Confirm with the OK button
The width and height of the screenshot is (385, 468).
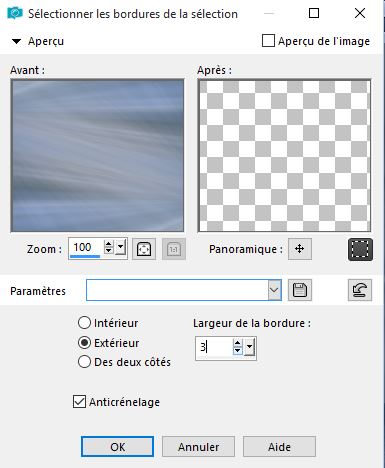[117, 447]
